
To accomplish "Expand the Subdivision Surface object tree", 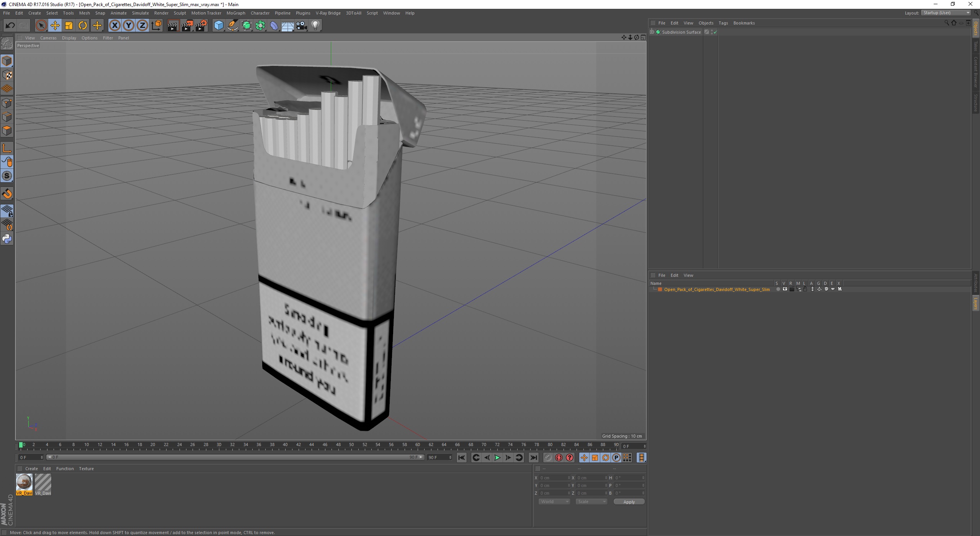I will pos(652,32).
